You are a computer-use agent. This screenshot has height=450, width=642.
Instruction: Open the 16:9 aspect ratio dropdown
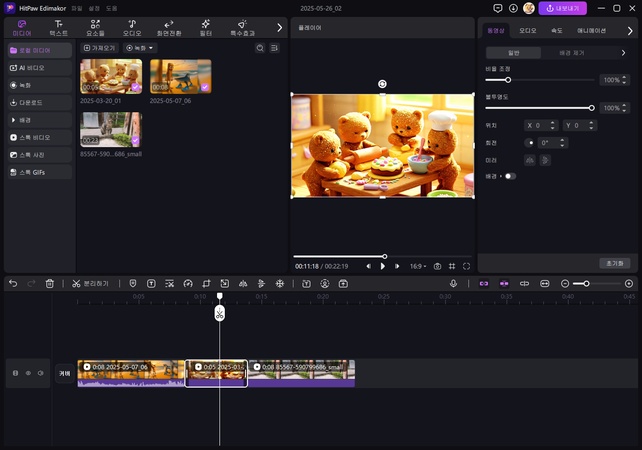tap(417, 266)
